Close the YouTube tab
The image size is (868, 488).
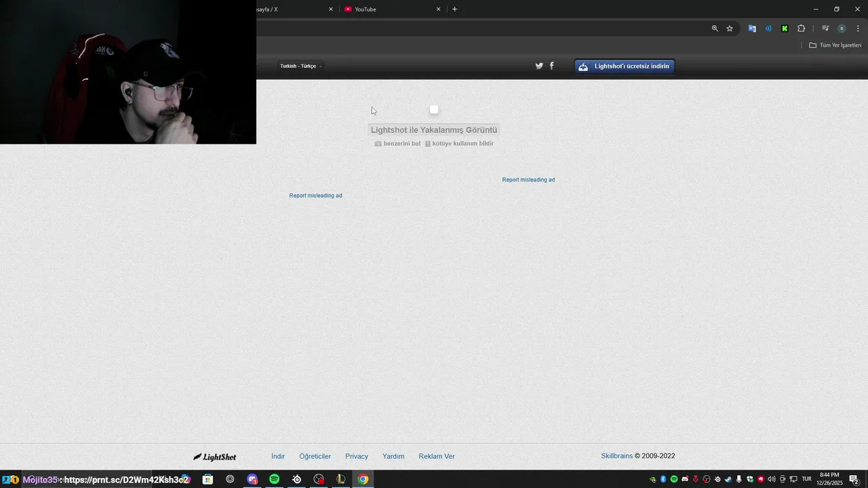(438, 9)
